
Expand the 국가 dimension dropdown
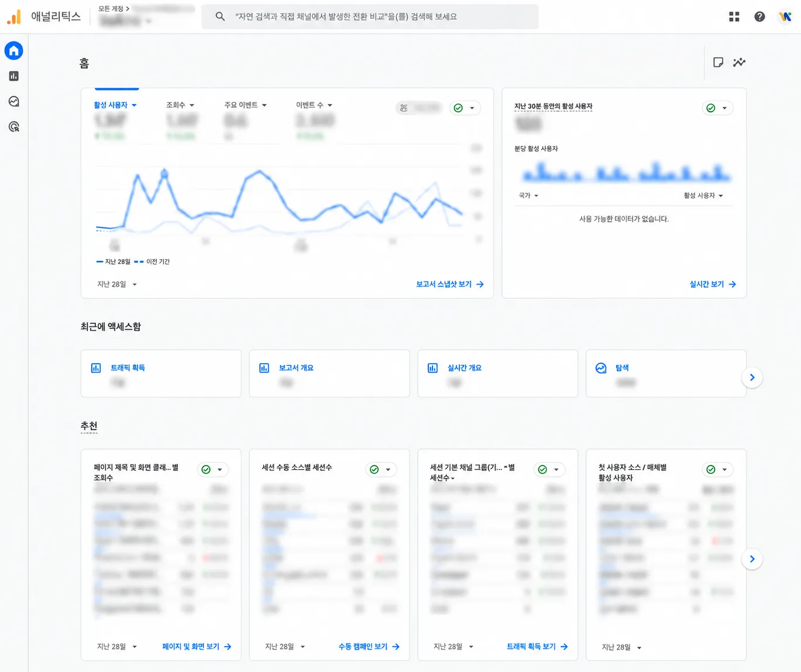(x=528, y=195)
